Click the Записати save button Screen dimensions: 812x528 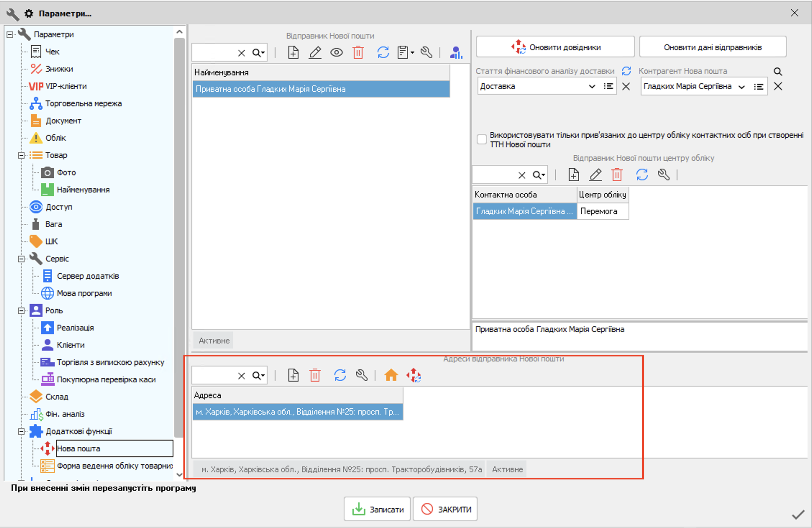377,509
